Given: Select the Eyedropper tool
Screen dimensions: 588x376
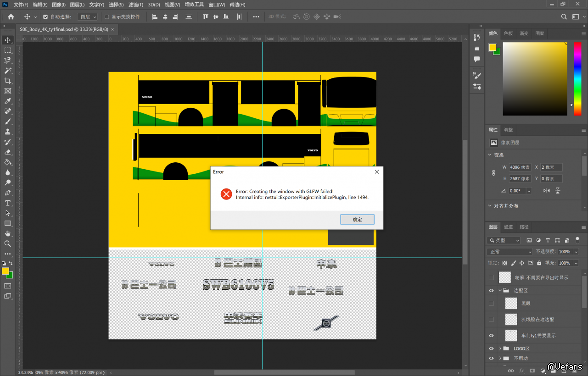Looking at the screenshot, I should (8, 101).
